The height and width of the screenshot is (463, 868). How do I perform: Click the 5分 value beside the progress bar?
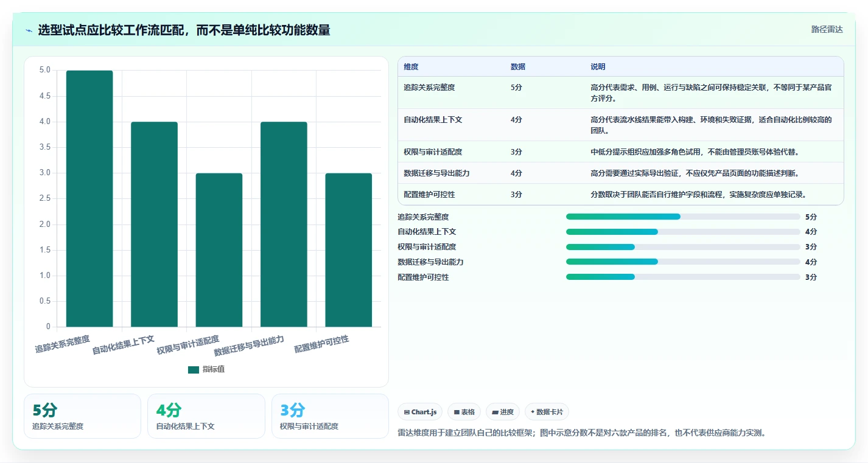click(811, 217)
